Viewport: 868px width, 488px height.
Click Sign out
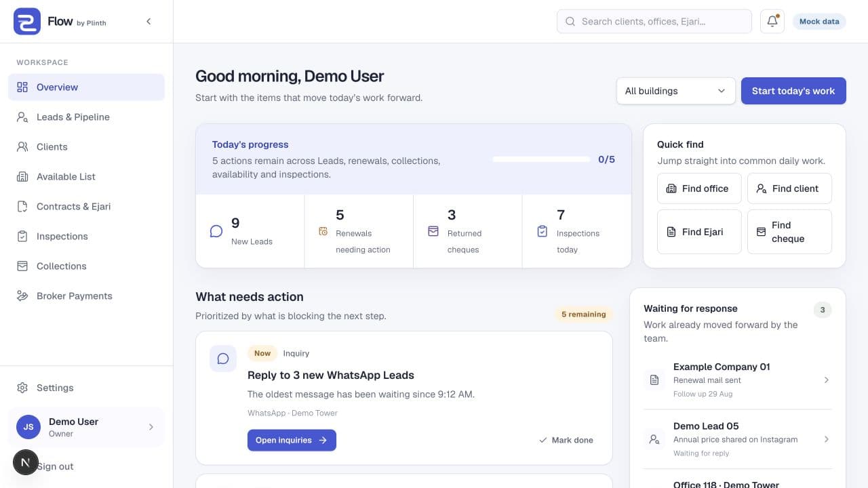click(55, 466)
